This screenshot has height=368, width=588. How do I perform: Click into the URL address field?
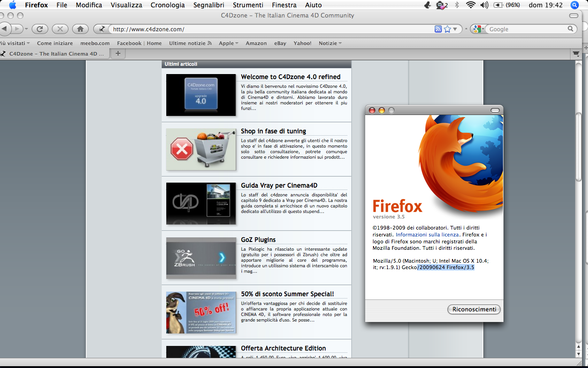pyautogui.click(x=271, y=29)
